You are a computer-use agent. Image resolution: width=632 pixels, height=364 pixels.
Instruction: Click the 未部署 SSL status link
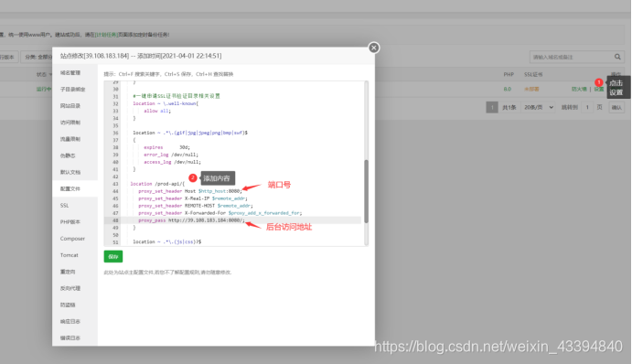click(x=531, y=89)
